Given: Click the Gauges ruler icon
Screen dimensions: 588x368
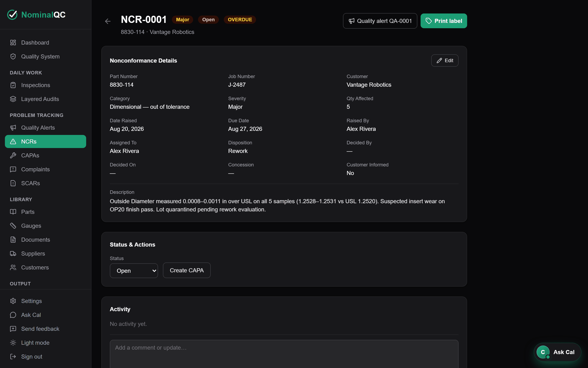Looking at the screenshot, I should click(x=13, y=226).
